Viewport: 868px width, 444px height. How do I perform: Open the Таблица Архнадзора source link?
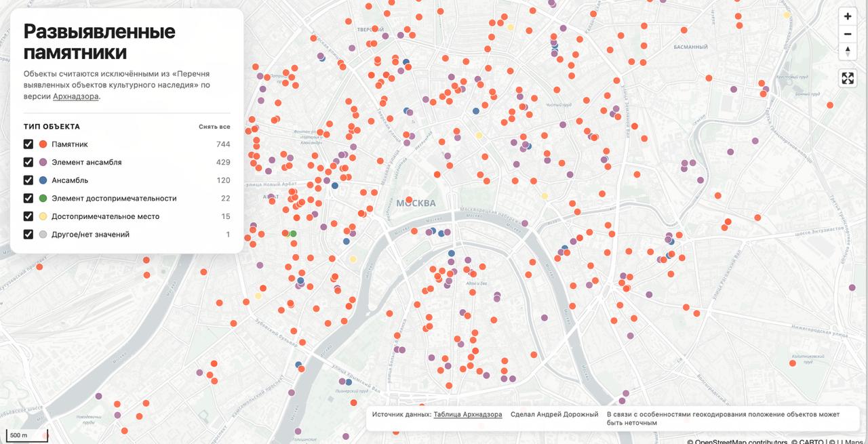click(x=468, y=414)
